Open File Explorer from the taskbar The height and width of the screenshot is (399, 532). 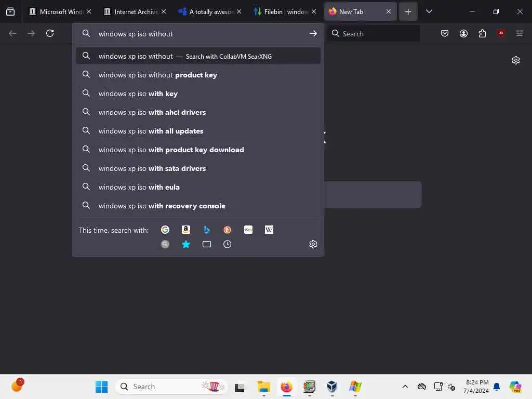point(263,387)
